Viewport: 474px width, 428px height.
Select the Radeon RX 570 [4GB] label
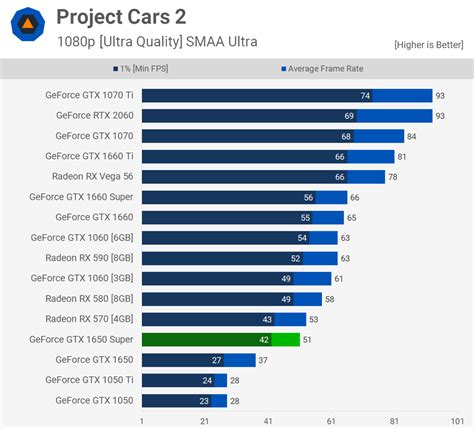tap(89, 319)
